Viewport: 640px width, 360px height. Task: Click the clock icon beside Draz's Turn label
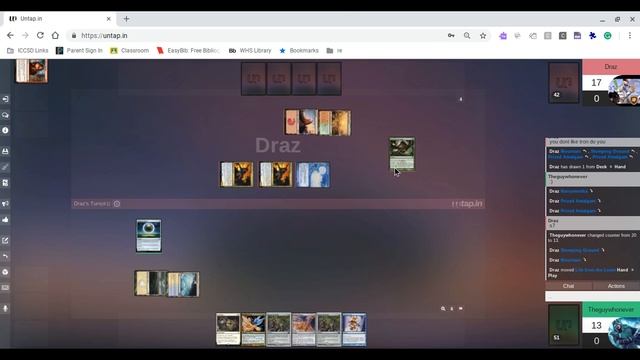(117, 204)
